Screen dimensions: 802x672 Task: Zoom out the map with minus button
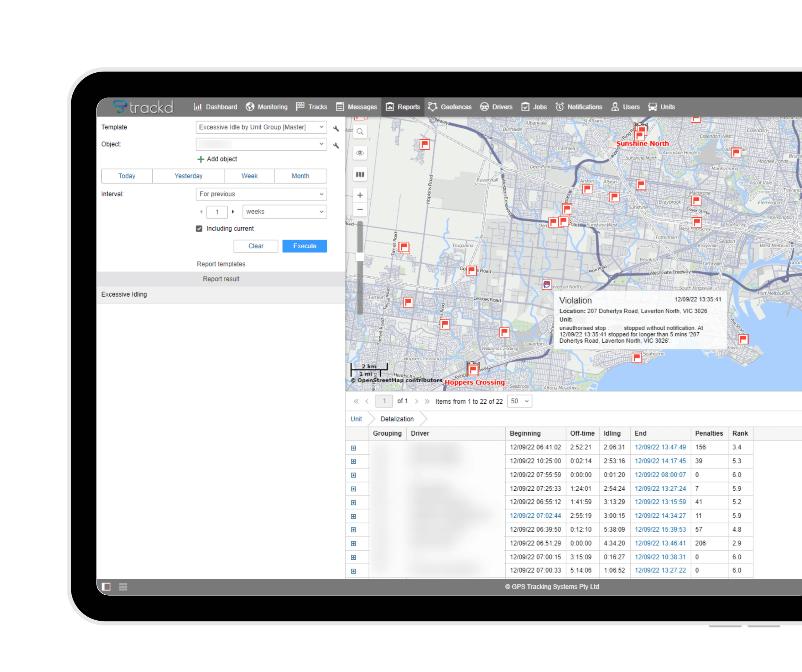pyautogui.click(x=360, y=209)
